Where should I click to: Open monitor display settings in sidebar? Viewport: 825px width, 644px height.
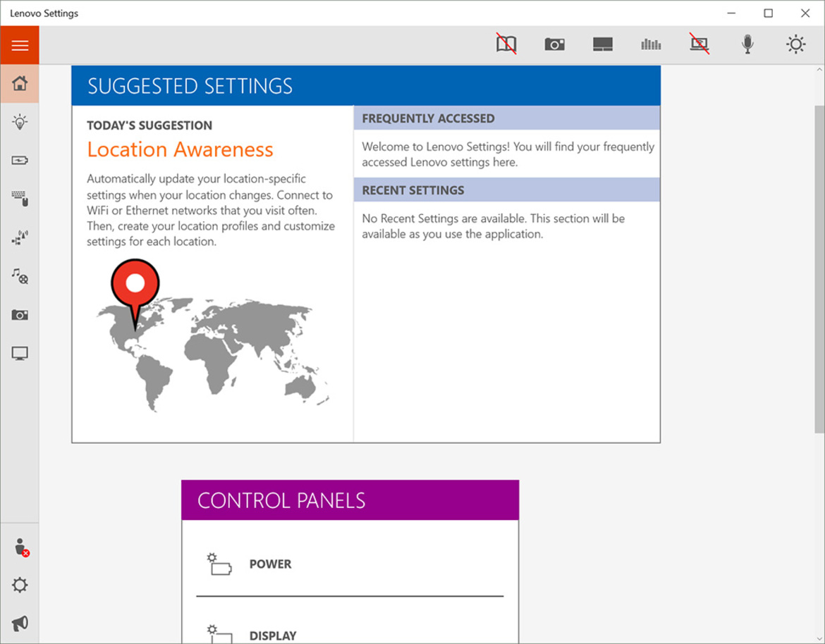point(20,353)
